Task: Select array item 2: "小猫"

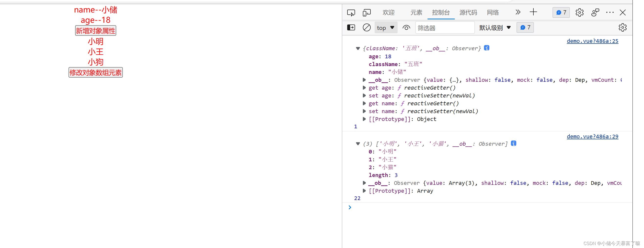Action: [x=382, y=167]
